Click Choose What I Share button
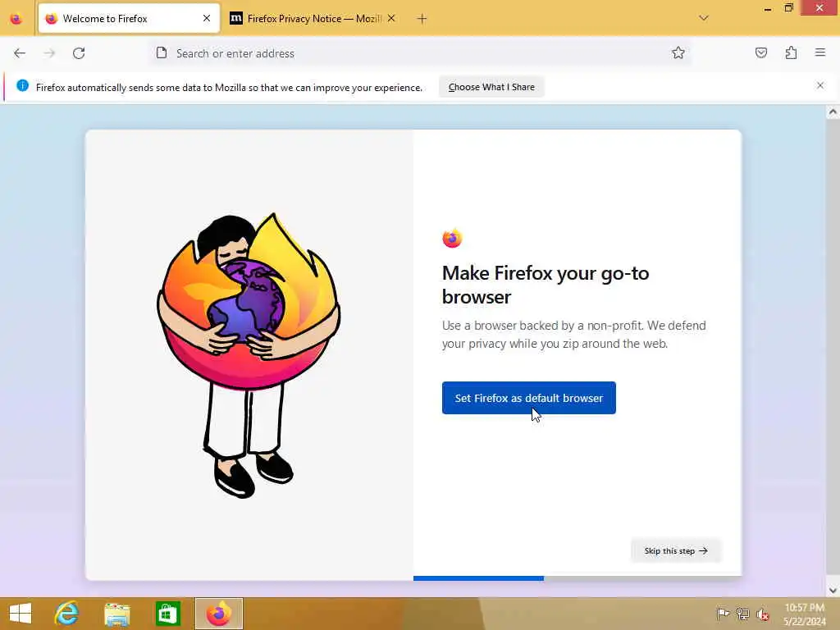 (x=491, y=87)
